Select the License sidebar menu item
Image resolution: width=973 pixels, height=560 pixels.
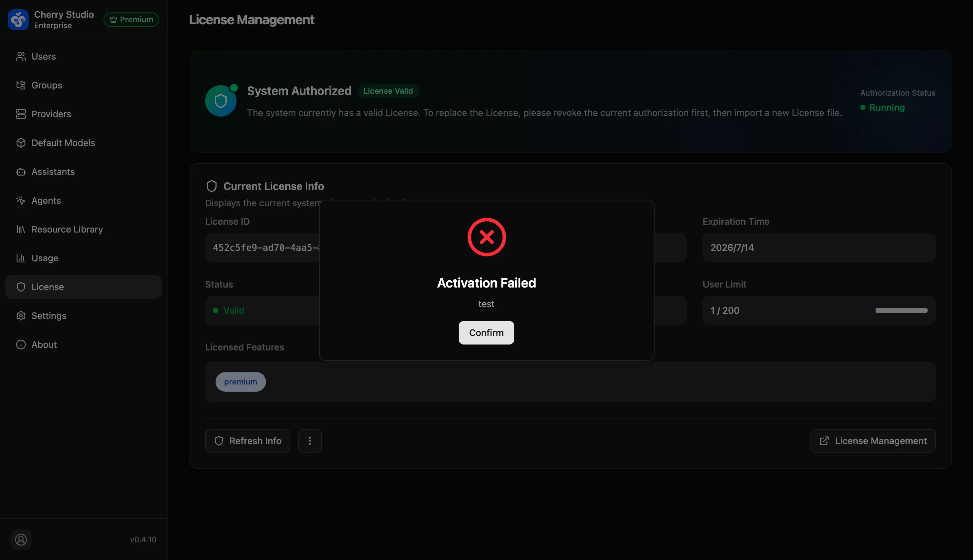click(84, 287)
